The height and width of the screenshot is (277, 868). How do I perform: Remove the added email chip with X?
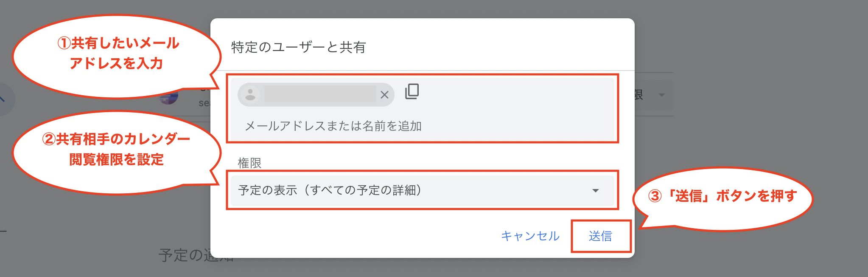[384, 95]
